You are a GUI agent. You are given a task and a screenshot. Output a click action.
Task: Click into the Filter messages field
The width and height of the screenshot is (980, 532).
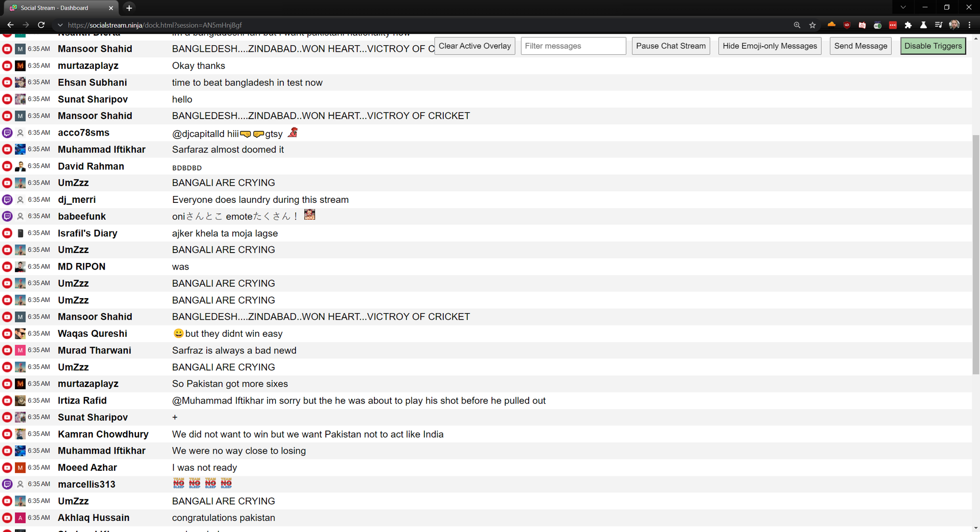pyautogui.click(x=573, y=46)
